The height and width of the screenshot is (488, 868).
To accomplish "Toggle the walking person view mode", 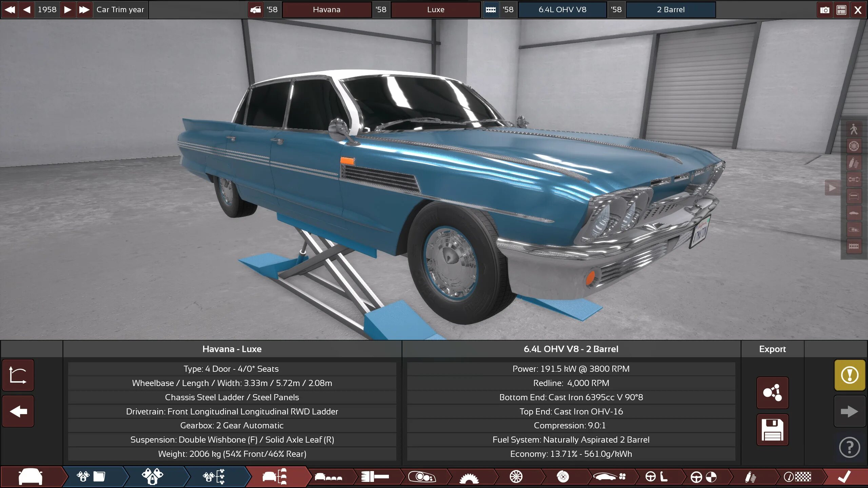I will pos(853,129).
